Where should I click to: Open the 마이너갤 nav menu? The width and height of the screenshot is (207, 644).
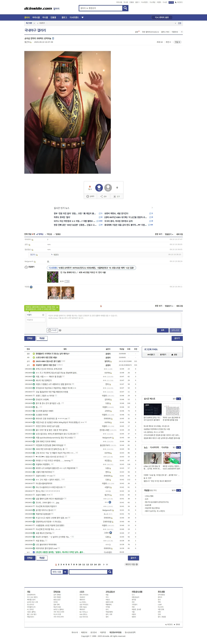pos(36,17)
